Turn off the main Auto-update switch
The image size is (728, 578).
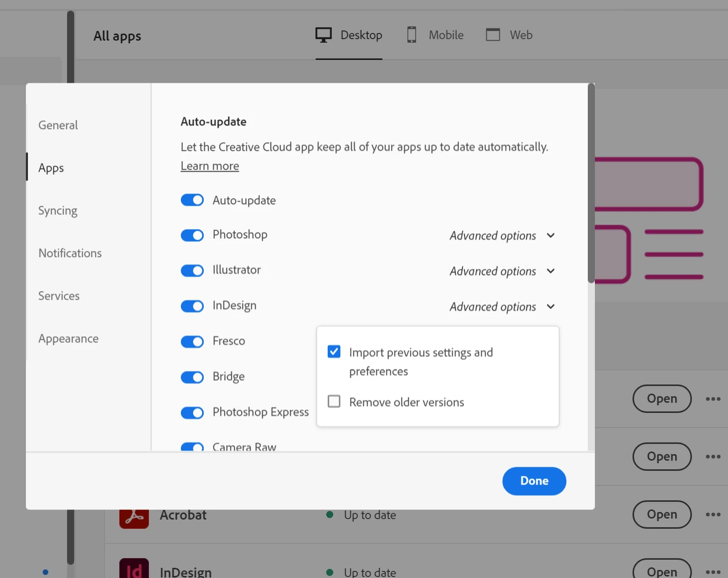pos(192,200)
